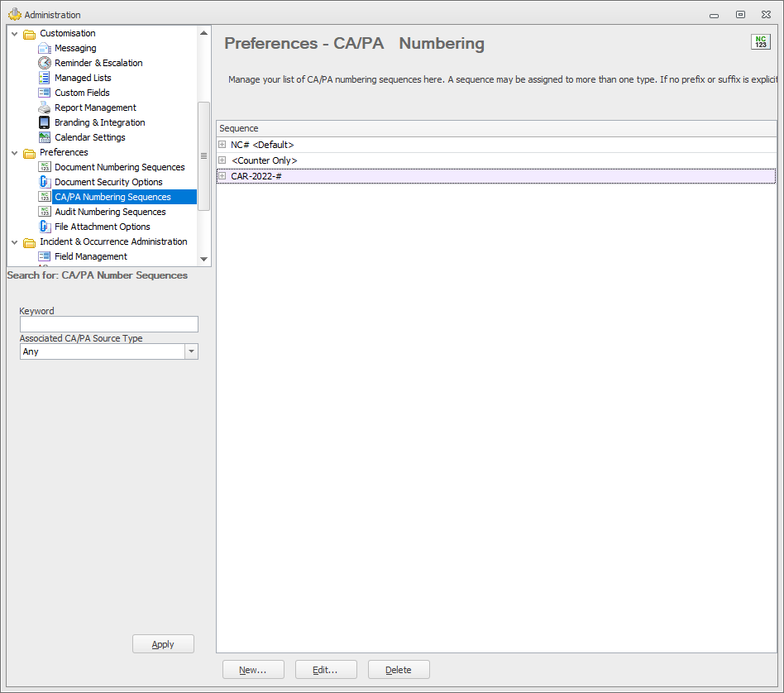Click the Incident & Occurrence Administration folder icon

pyautogui.click(x=30, y=242)
